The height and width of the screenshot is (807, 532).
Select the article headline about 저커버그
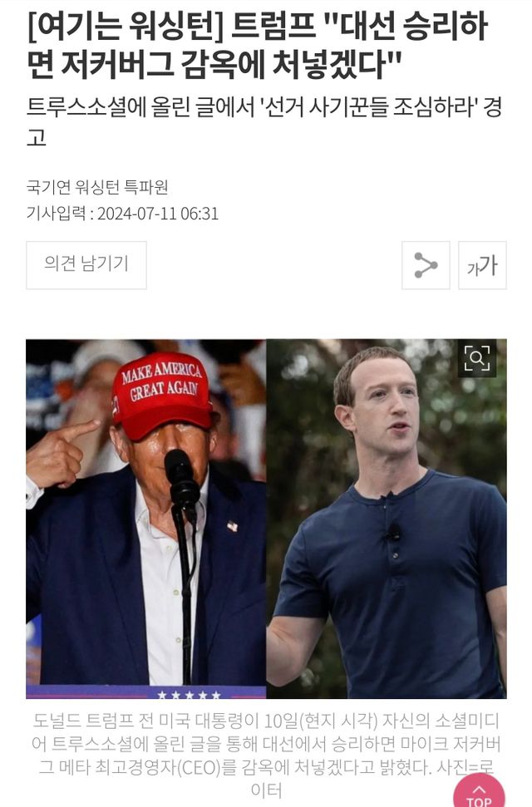coord(258,45)
